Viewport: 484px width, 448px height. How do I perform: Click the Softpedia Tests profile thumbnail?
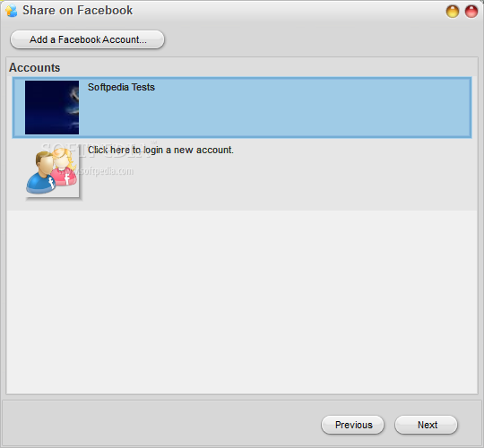[x=52, y=108]
